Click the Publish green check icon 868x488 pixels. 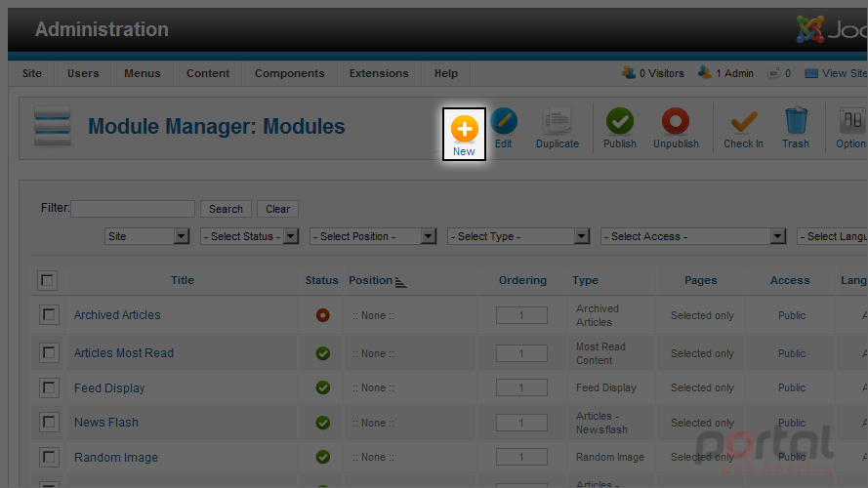[619, 121]
